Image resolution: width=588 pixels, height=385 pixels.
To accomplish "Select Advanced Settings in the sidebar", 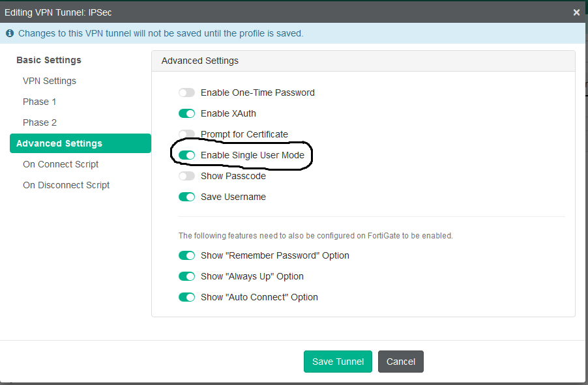I will click(59, 143).
